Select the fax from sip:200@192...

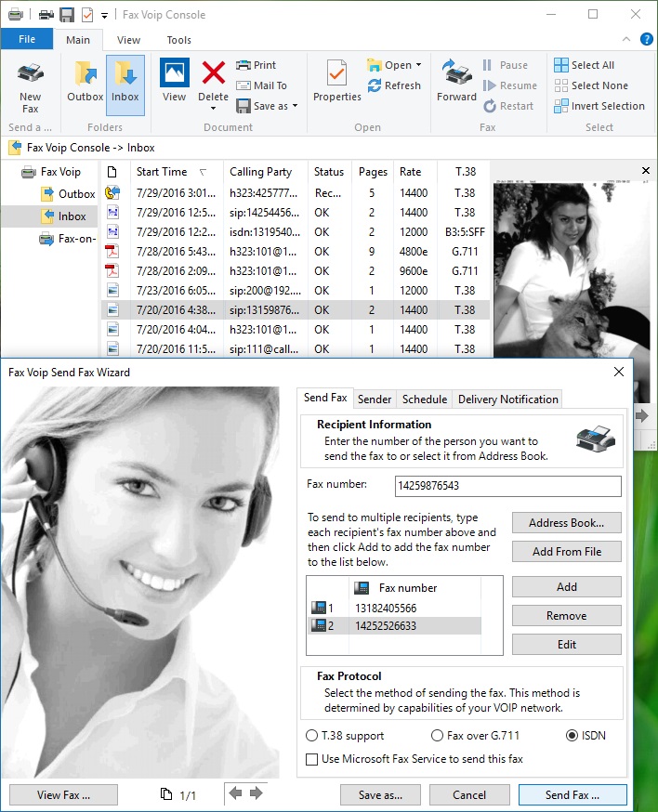coord(296,291)
